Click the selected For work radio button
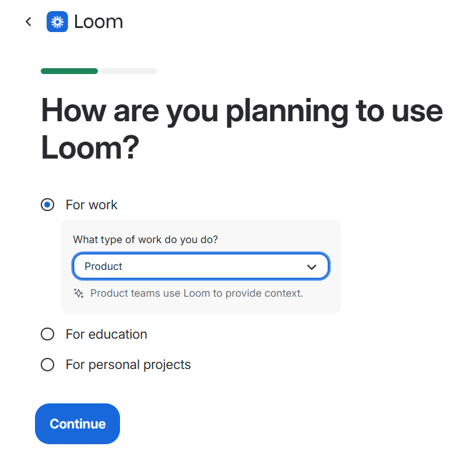 (x=47, y=205)
